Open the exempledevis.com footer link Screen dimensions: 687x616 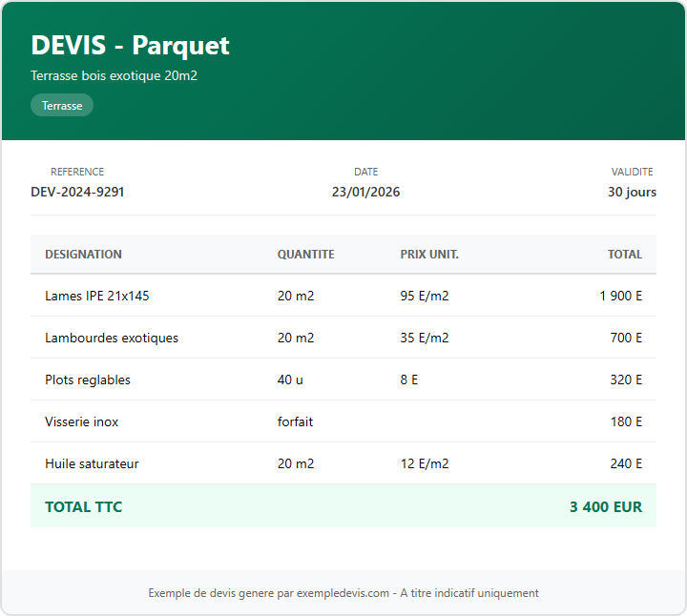coord(343,593)
